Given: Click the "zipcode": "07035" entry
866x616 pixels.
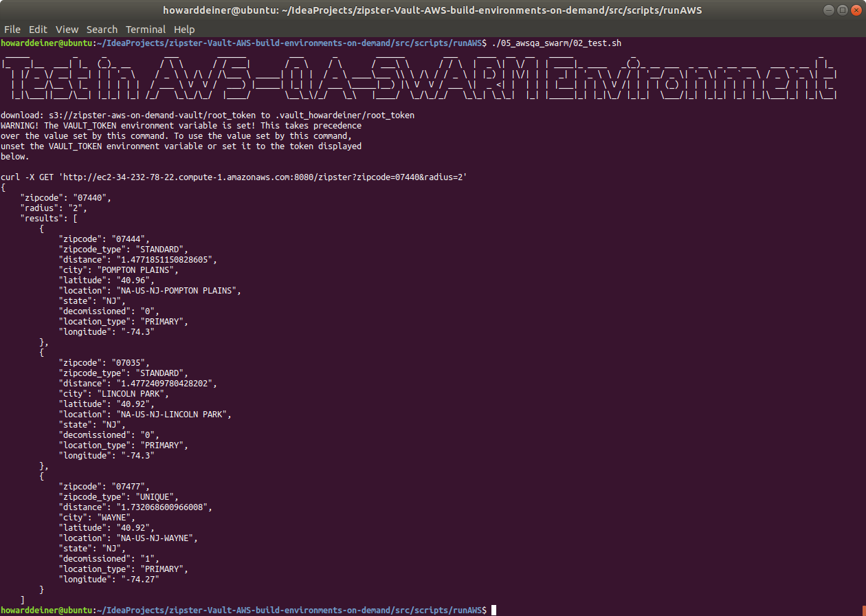Looking at the screenshot, I should [104, 363].
